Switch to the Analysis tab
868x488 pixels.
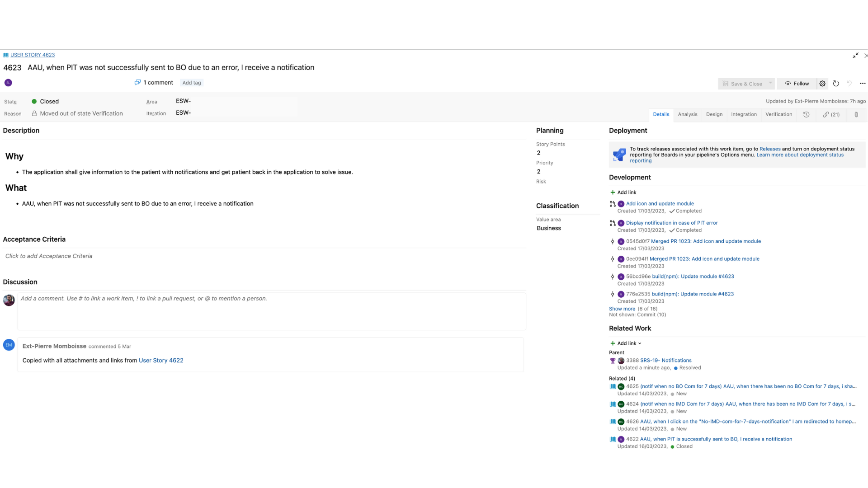coord(687,115)
